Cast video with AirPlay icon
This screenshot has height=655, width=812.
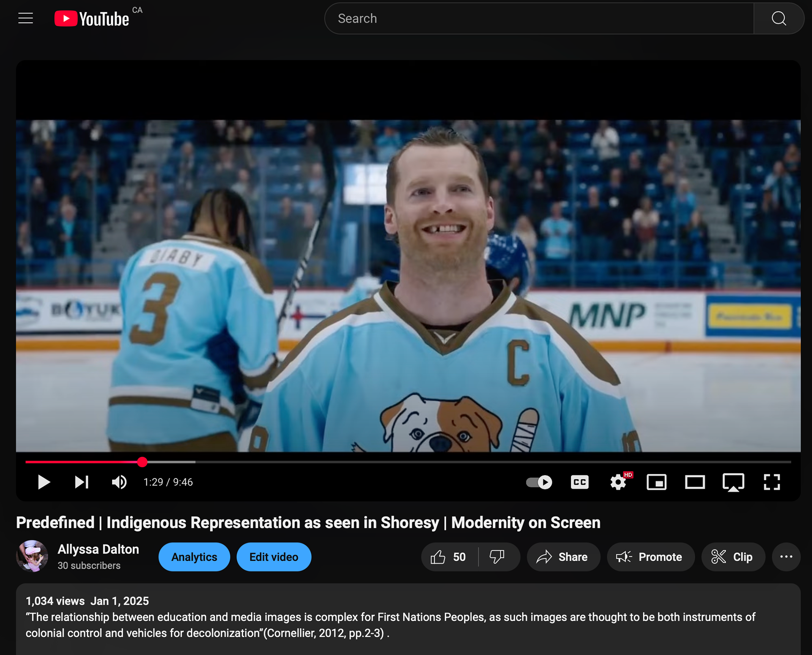[x=733, y=482]
